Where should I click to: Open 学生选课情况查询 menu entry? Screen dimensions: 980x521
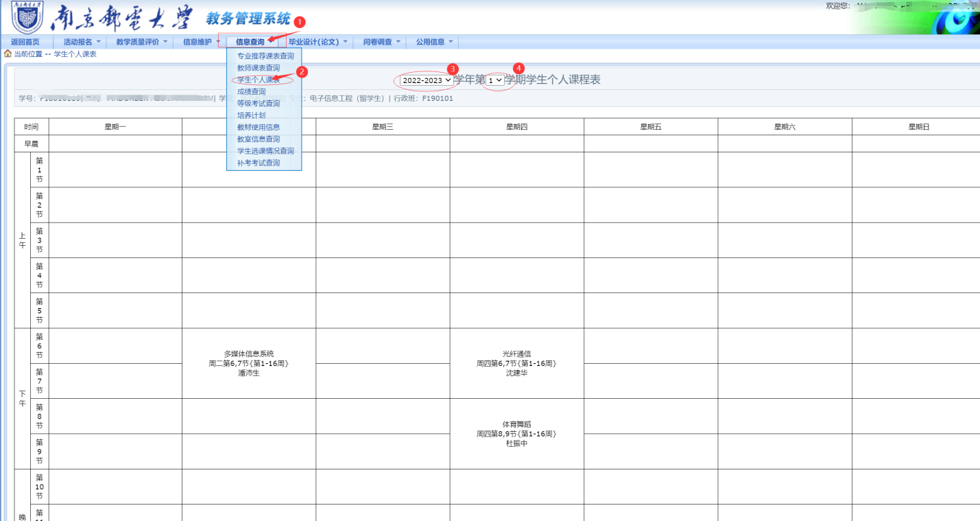[x=264, y=151]
